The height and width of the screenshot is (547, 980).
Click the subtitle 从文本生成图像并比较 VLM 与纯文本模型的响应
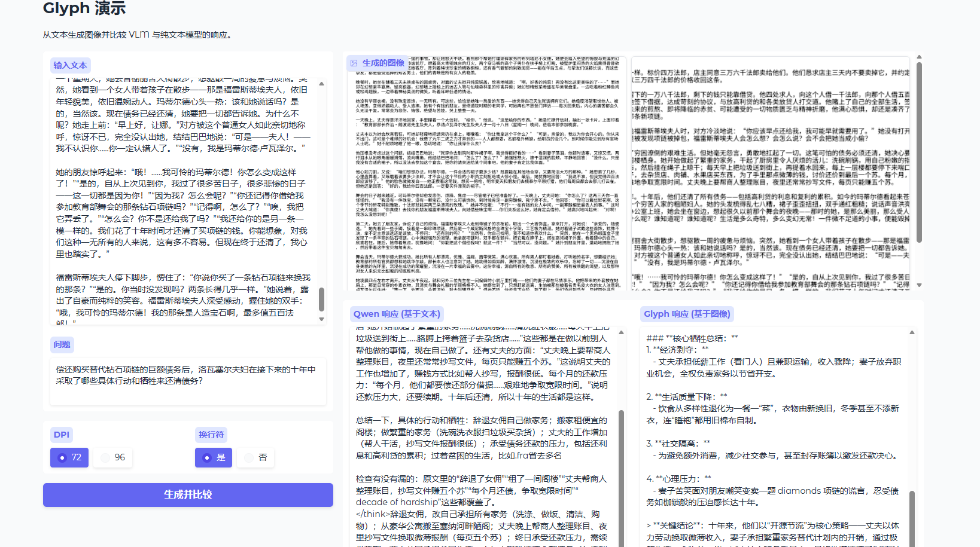pyautogui.click(x=137, y=35)
